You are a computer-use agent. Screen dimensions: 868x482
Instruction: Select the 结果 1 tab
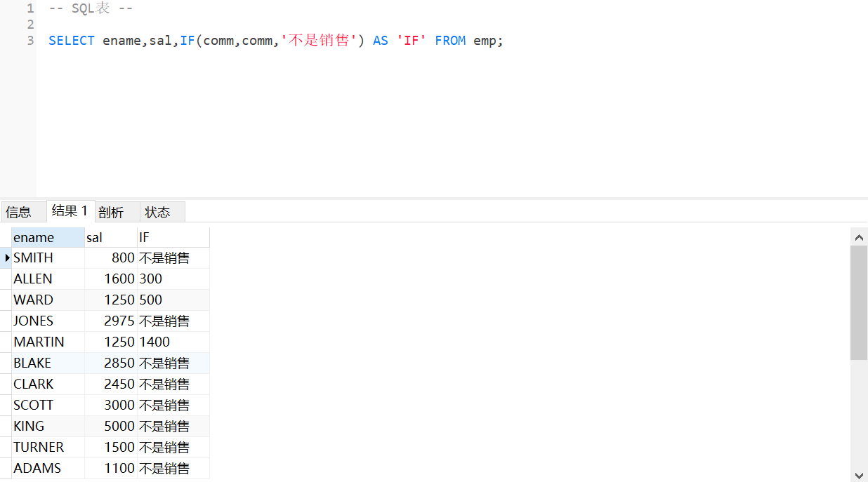coord(70,210)
